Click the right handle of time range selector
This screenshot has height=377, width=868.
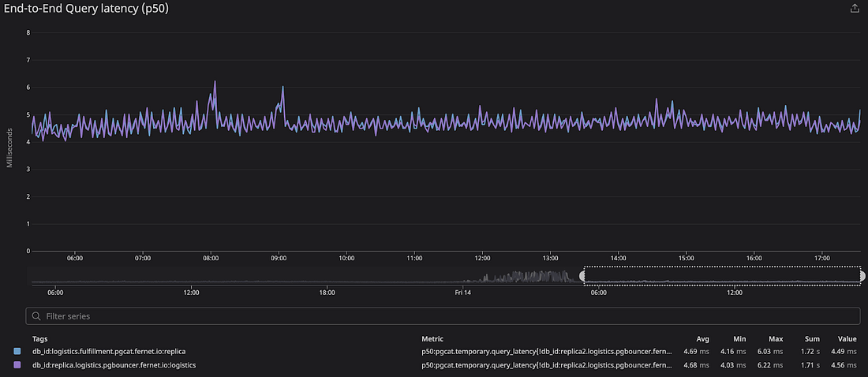point(862,276)
